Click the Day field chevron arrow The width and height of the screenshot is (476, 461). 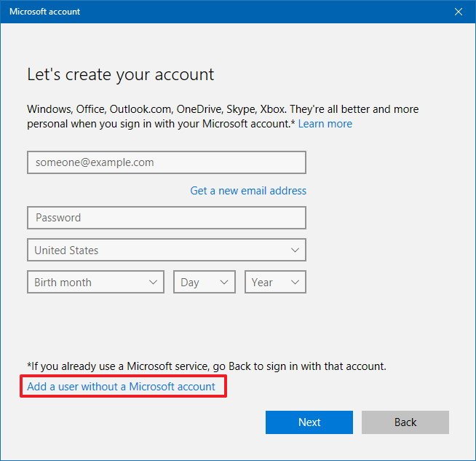coord(223,283)
